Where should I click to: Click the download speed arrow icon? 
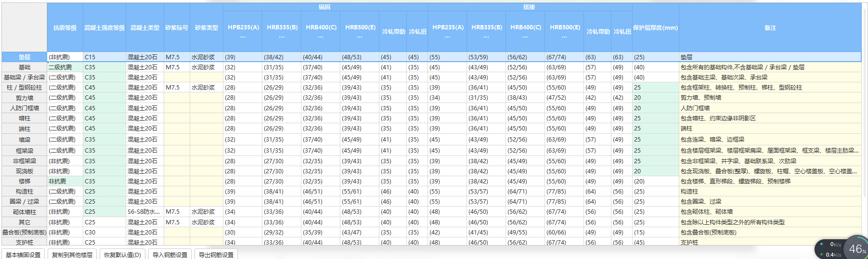tap(822, 255)
